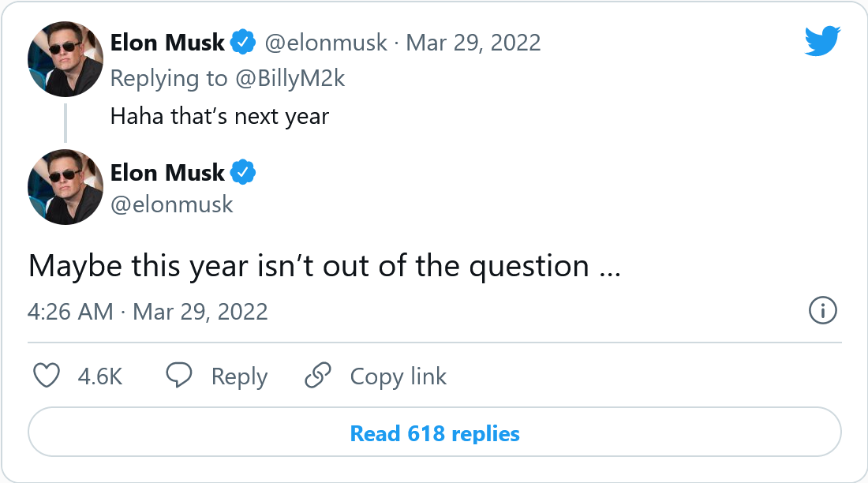Click the chain link copy icon
The width and height of the screenshot is (868, 483).
tap(317, 376)
